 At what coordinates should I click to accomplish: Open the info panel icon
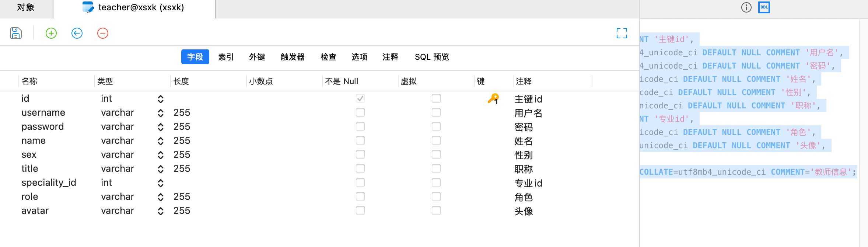click(x=746, y=7)
